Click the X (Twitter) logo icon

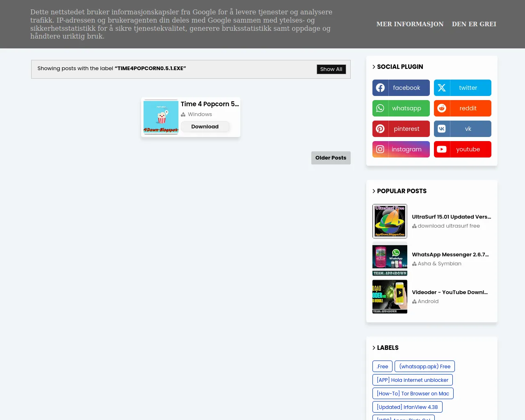coord(442,88)
